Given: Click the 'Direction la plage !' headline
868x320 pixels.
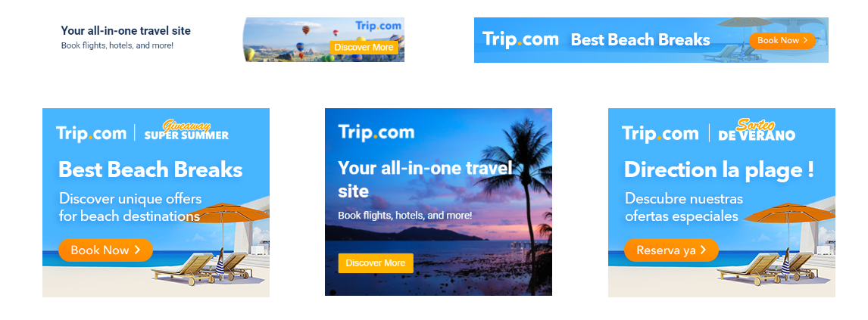Looking at the screenshot, I should pos(719,169).
